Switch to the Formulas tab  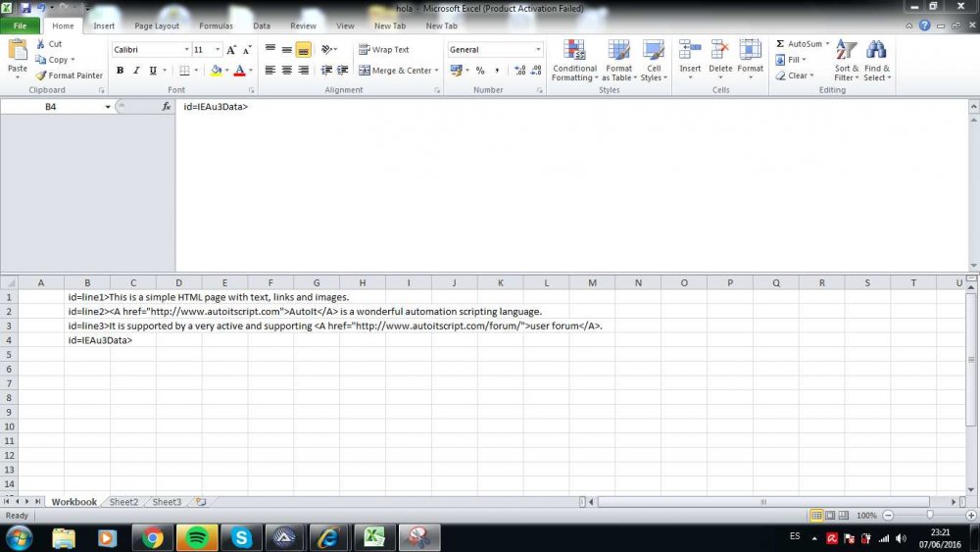216,25
